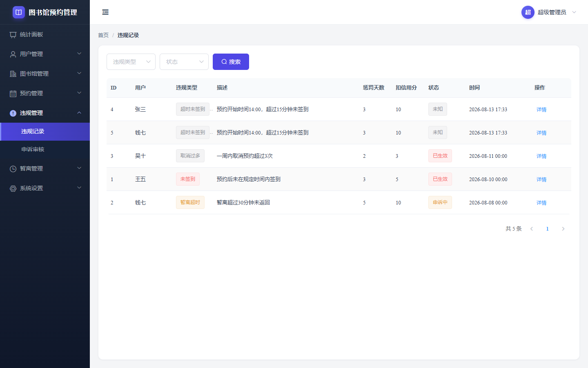Click the 用户管理 person icon

(x=13, y=54)
